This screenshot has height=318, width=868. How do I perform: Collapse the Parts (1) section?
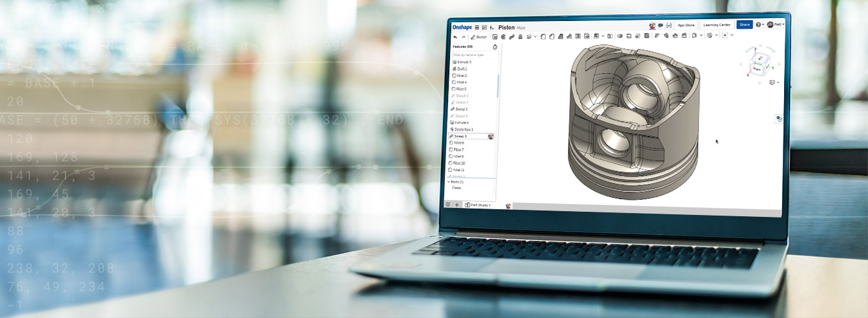click(x=449, y=182)
